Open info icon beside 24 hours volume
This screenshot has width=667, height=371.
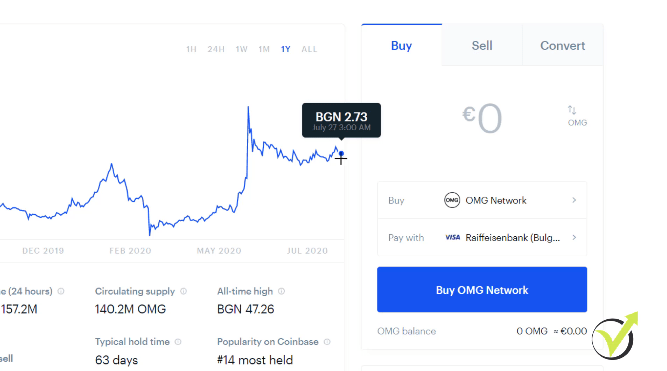[61, 291]
